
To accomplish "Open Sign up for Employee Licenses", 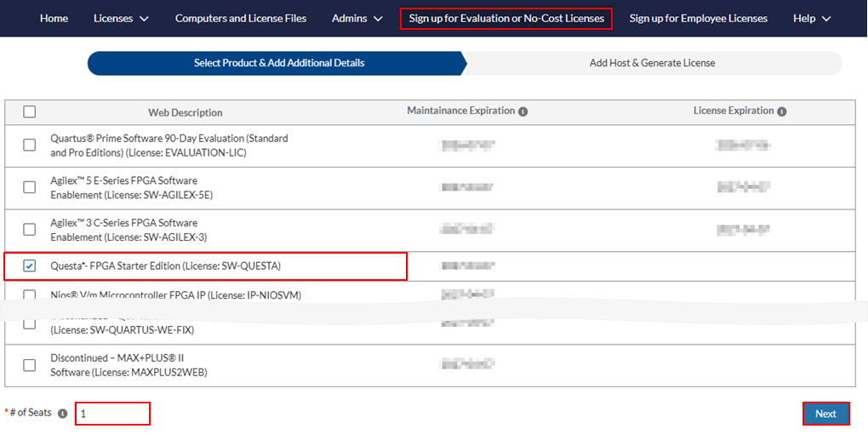I will 698,18.
